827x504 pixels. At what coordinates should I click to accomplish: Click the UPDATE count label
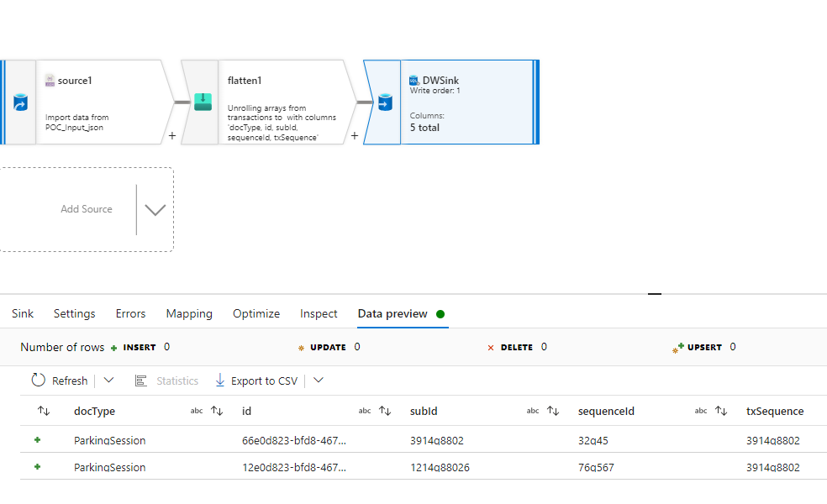(328, 348)
